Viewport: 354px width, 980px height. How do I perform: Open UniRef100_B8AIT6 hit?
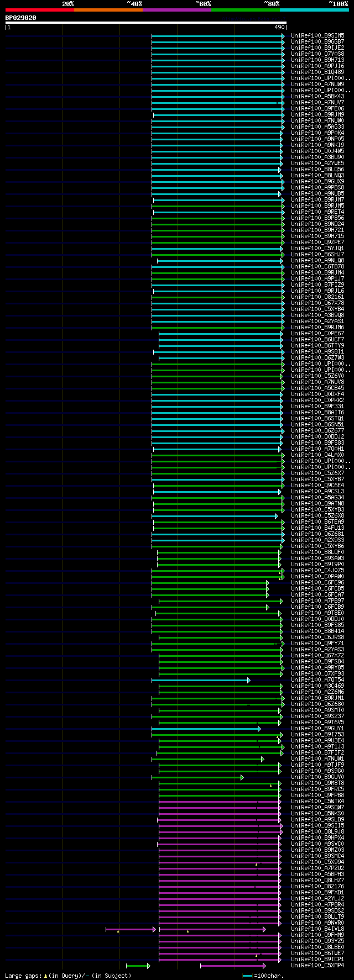tap(317, 413)
